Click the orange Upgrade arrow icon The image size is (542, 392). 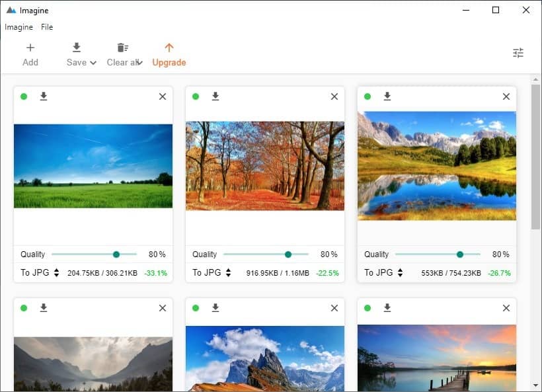click(169, 47)
